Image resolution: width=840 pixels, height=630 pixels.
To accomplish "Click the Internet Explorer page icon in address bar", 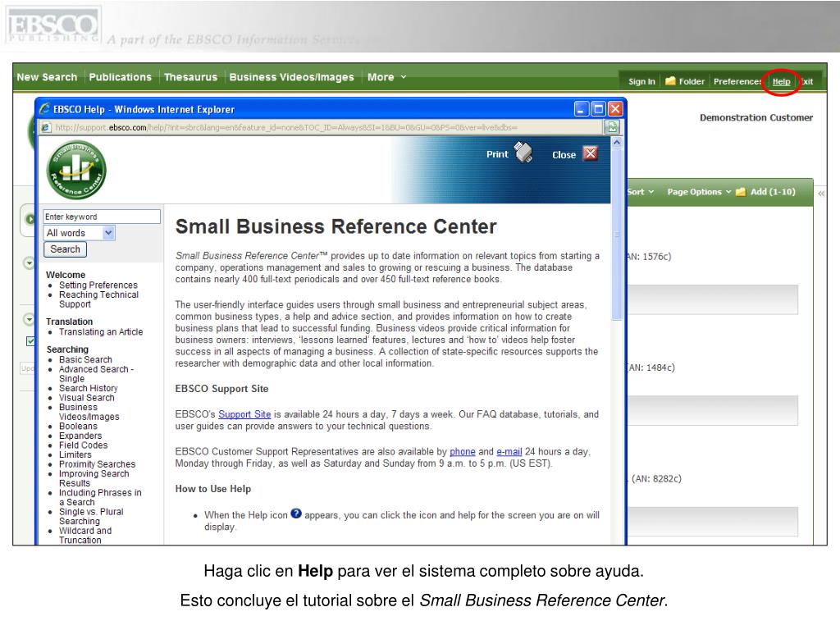I will point(46,127).
